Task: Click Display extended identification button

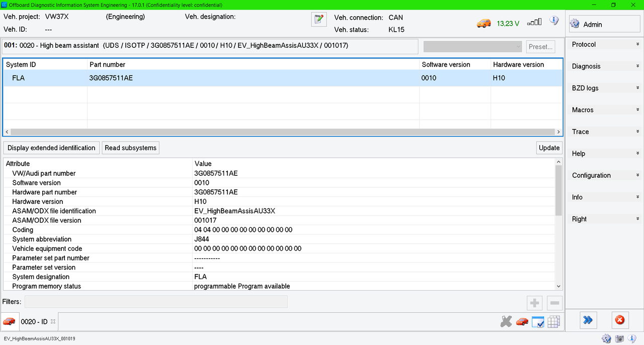Action: click(x=51, y=148)
